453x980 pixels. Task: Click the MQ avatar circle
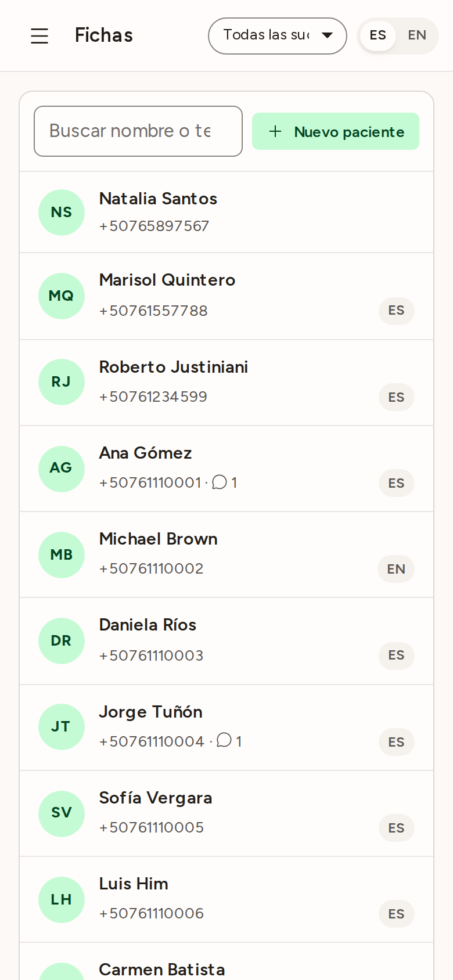pos(62,296)
